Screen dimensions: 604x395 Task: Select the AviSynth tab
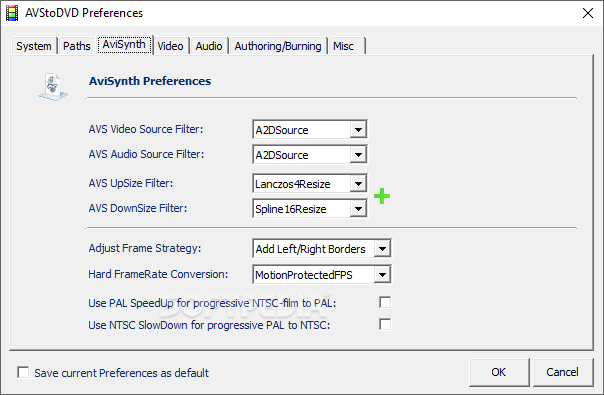(124, 45)
